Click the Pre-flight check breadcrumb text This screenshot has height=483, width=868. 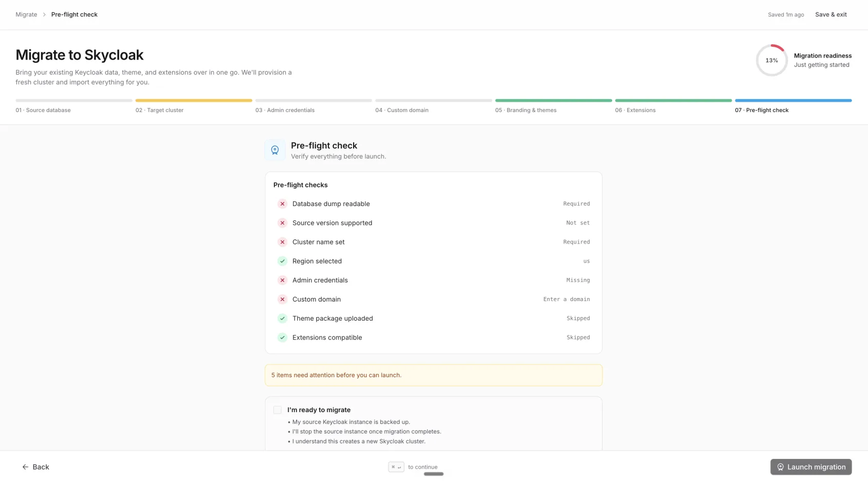(x=75, y=15)
